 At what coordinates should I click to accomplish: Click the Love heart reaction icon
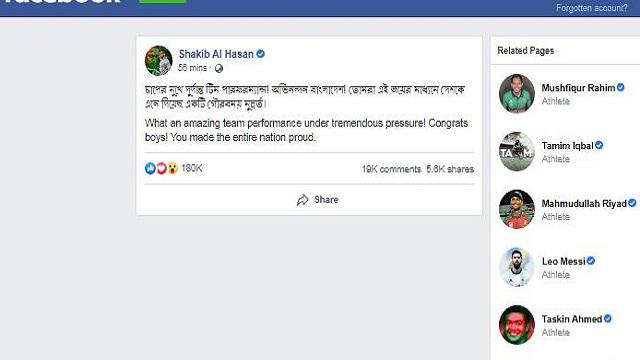[162, 168]
